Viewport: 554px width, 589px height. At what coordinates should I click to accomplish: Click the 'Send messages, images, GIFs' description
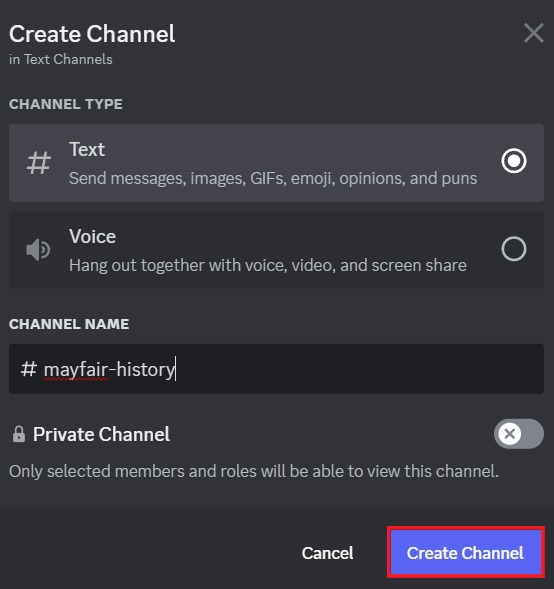coord(273,178)
